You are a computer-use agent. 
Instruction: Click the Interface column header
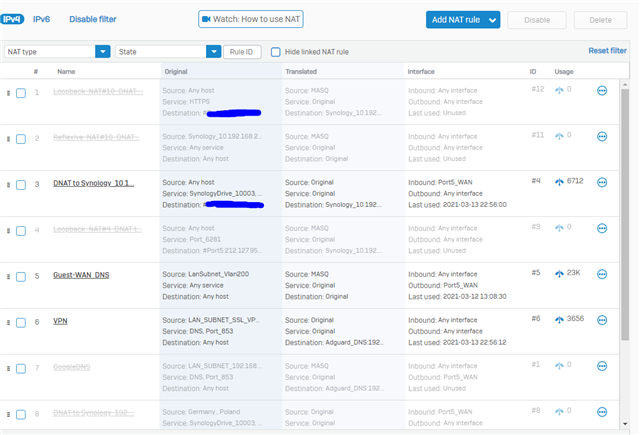click(x=421, y=71)
